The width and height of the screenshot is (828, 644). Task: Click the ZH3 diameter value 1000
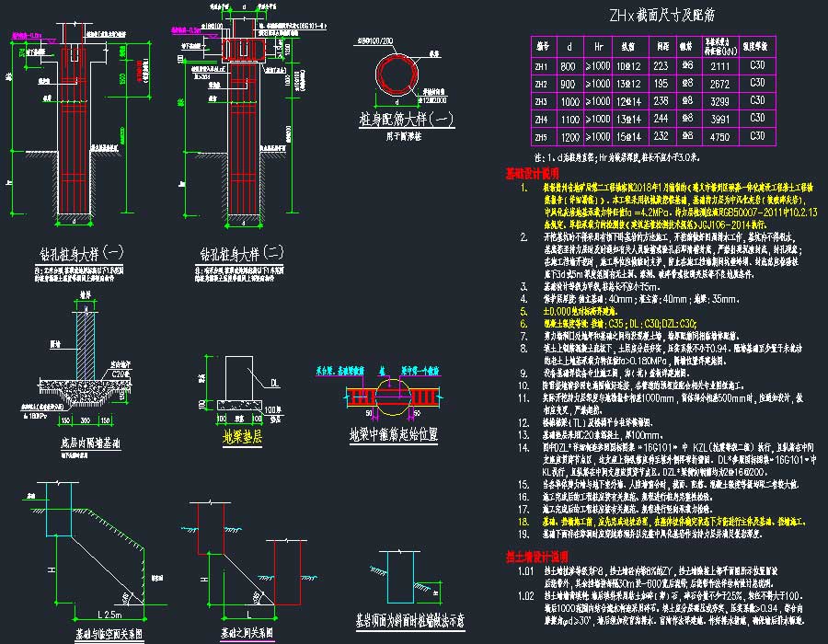click(x=569, y=101)
